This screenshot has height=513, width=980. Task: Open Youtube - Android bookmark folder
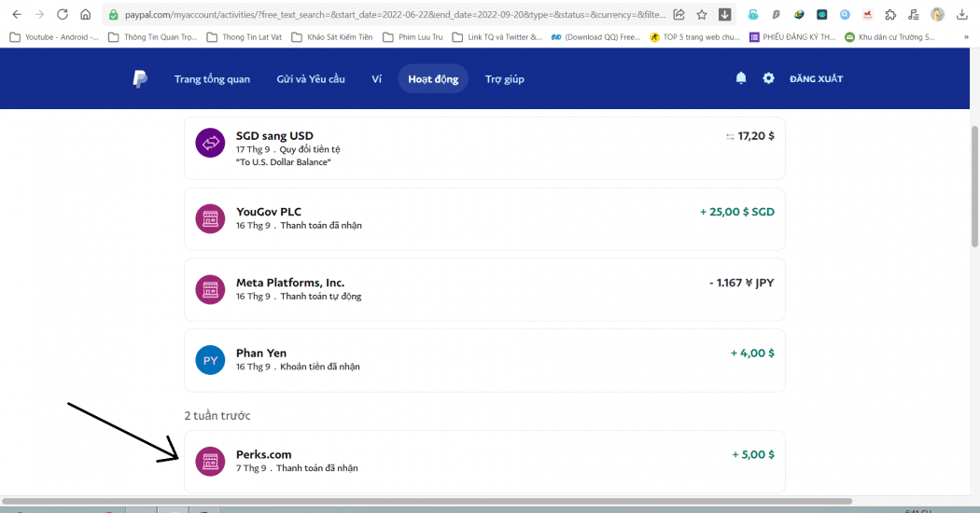click(54, 37)
